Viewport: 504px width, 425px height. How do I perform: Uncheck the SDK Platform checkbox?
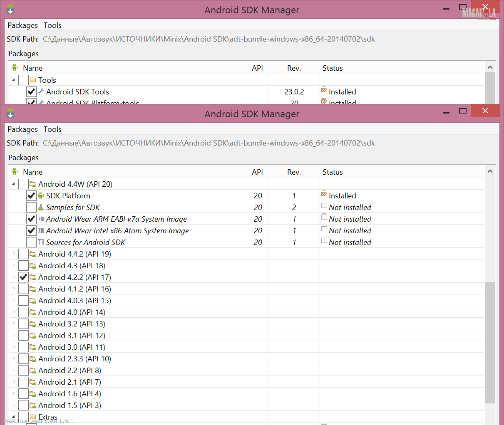pos(31,195)
